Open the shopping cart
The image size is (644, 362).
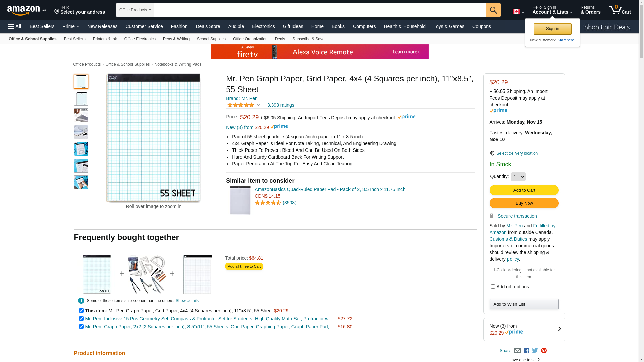620,10
